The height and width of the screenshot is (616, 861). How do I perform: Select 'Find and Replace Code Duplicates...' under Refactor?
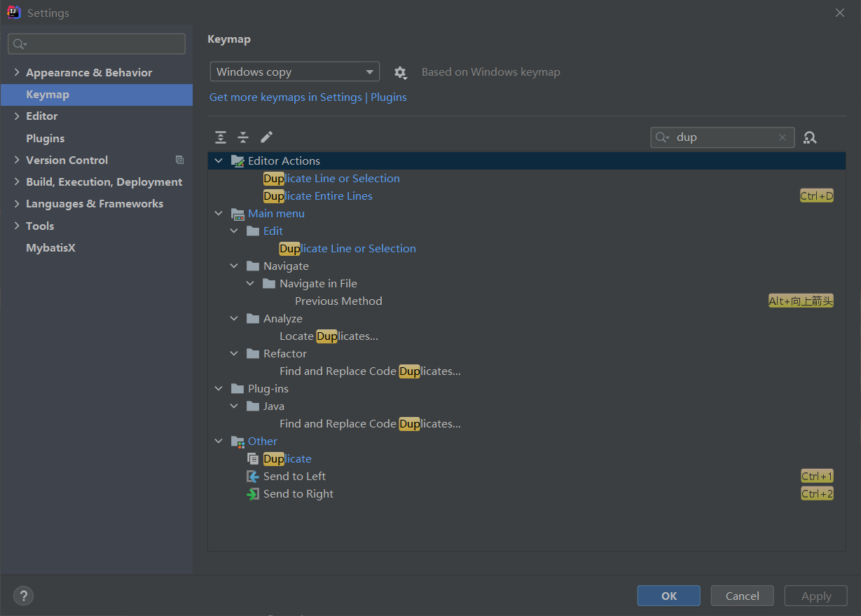tap(527, 371)
